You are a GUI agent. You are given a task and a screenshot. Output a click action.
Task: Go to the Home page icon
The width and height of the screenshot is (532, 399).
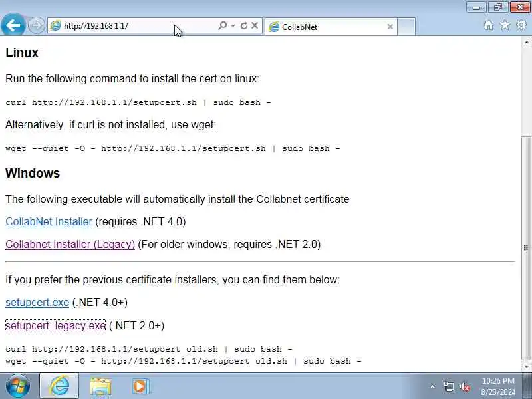[x=489, y=25]
